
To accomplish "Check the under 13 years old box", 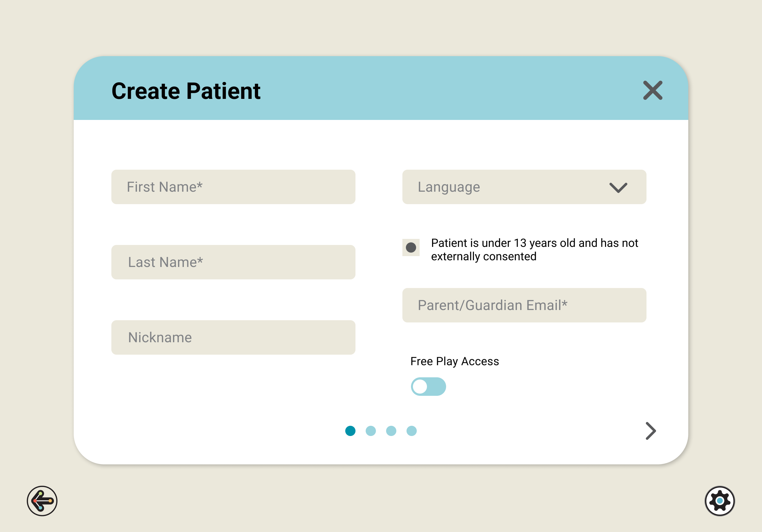I will click(411, 248).
